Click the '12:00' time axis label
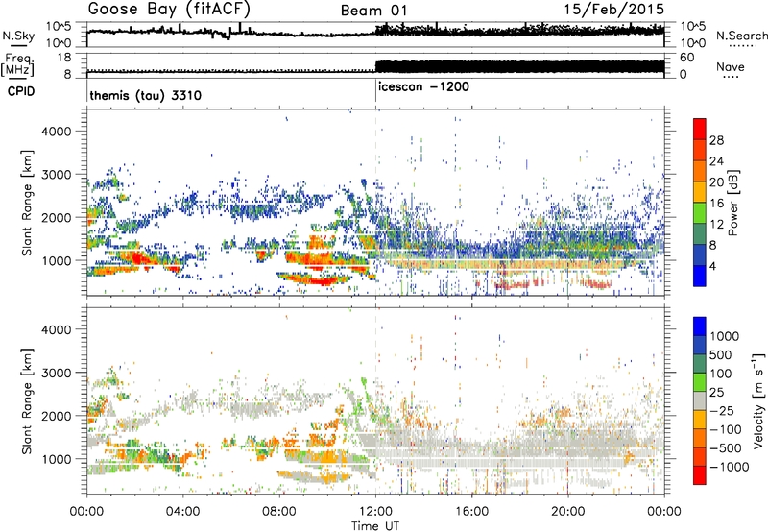The width and height of the screenshot is (768, 532). click(x=375, y=512)
